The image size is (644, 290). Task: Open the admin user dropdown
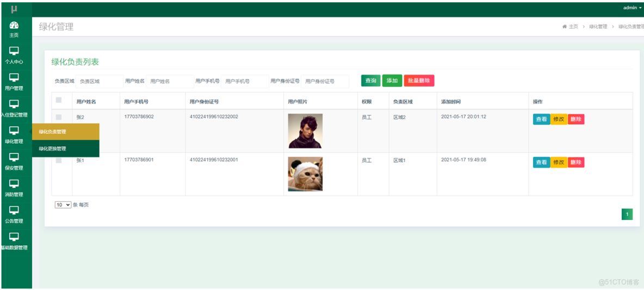(x=633, y=8)
